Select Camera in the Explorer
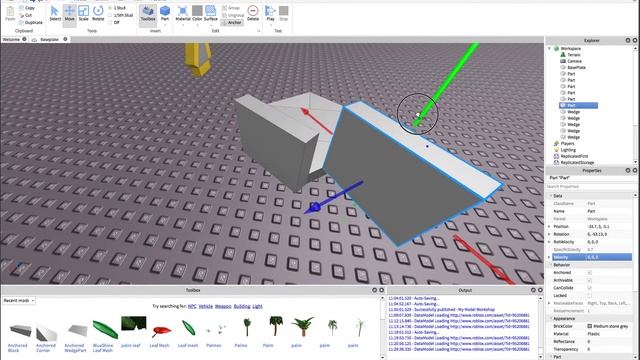This screenshot has width=640, height=360. click(x=571, y=61)
